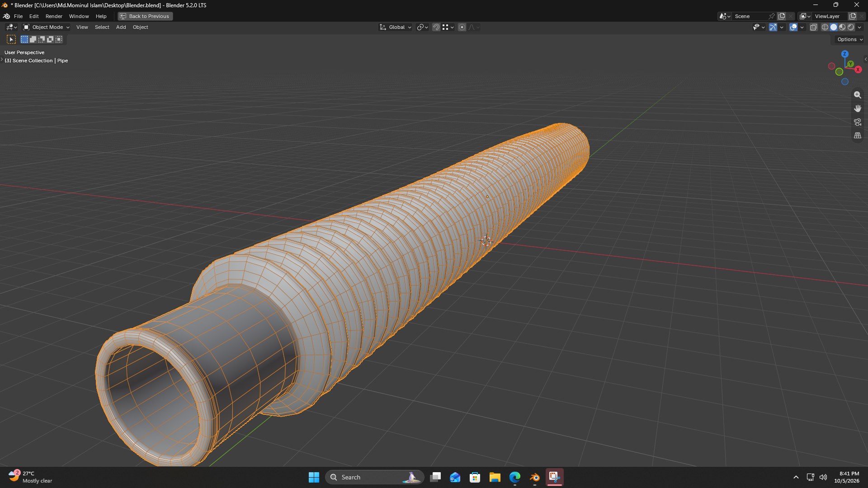Open File Explorer from the taskbar
Screen dimensions: 868x488
[x=495, y=477]
